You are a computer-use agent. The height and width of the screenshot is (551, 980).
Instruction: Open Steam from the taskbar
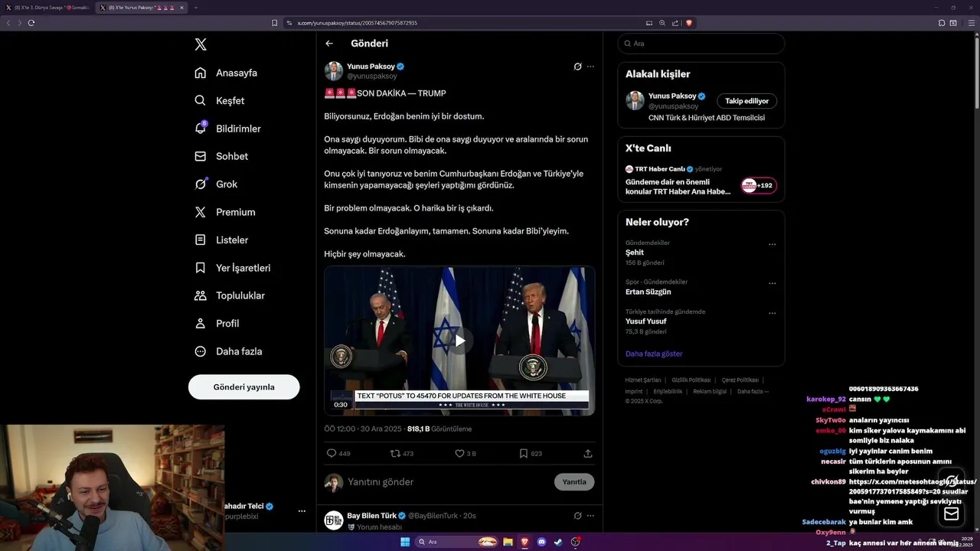[x=558, y=542]
